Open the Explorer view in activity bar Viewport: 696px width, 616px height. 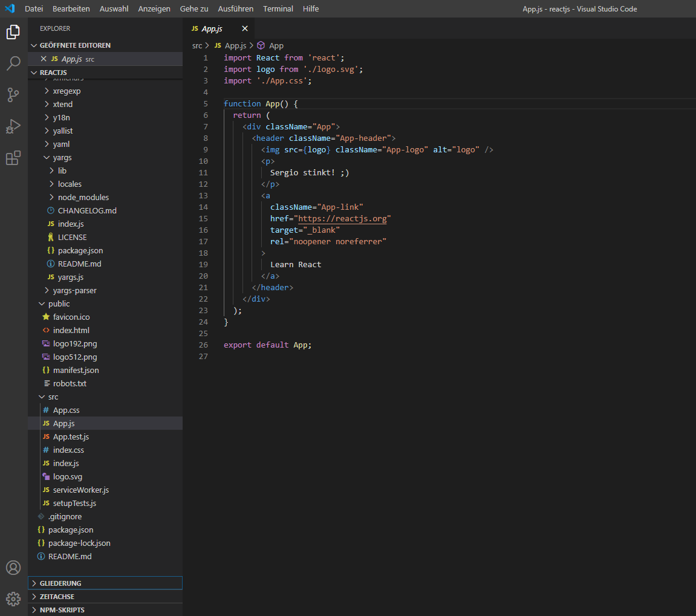(x=13, y=32)
